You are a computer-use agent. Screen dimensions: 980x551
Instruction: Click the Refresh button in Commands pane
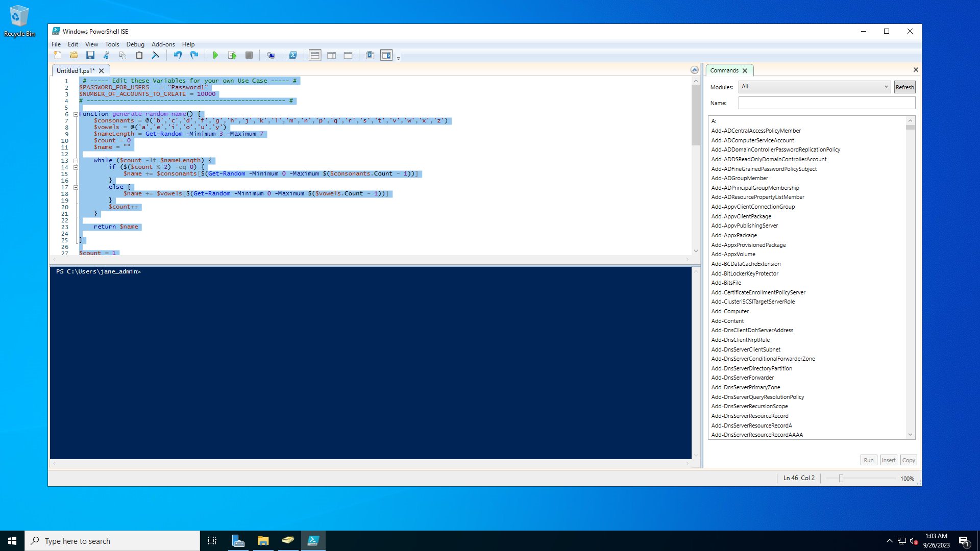click(x=904, y=87)
